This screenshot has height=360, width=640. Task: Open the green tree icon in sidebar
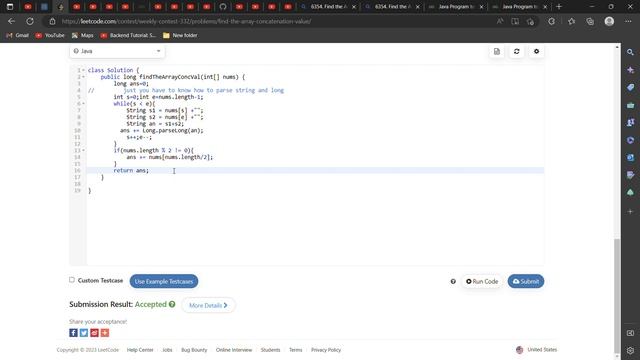[x=630, y=192]
